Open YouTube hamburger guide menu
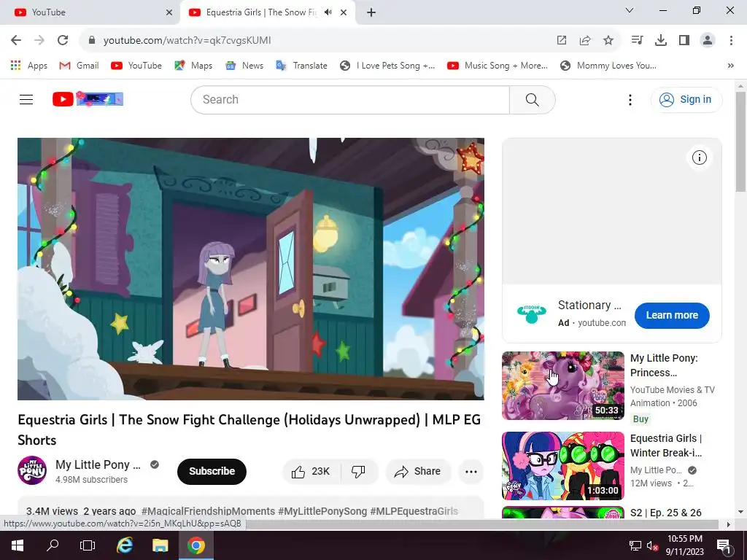Screen dimensions: 747x560 [26, 99]
